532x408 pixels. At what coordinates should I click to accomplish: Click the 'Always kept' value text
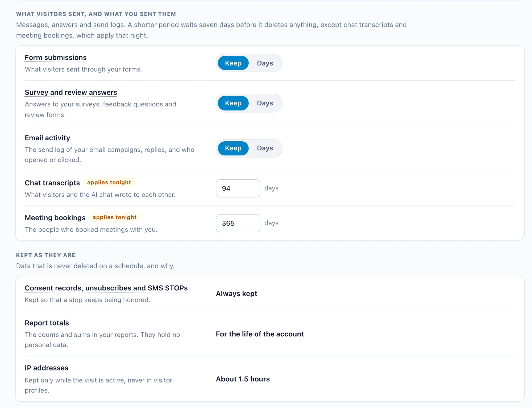click(x=236, y=294)
